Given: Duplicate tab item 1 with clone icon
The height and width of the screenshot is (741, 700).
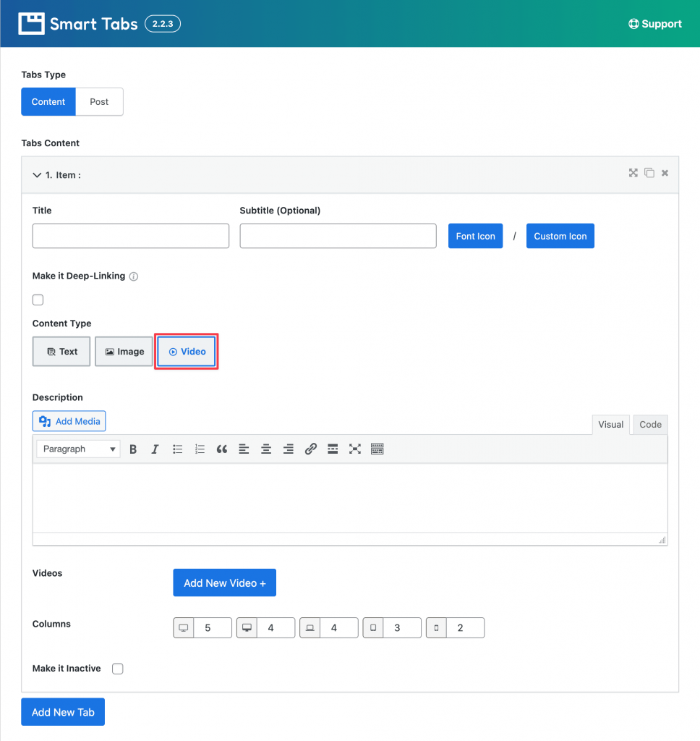Looking at the screenshot, I should (x=649, y=173).
